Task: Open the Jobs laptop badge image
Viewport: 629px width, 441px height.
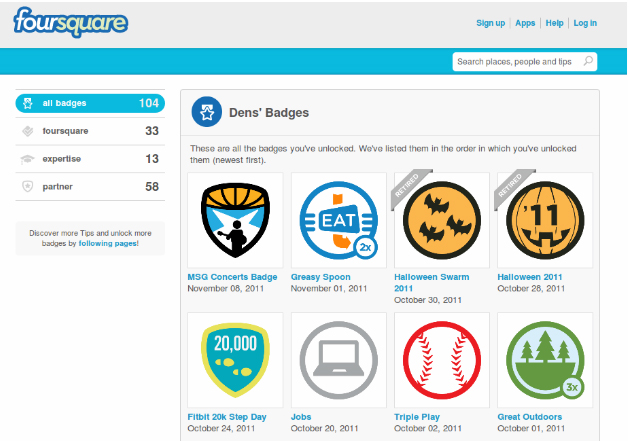Action: click(x=339, y=360)
